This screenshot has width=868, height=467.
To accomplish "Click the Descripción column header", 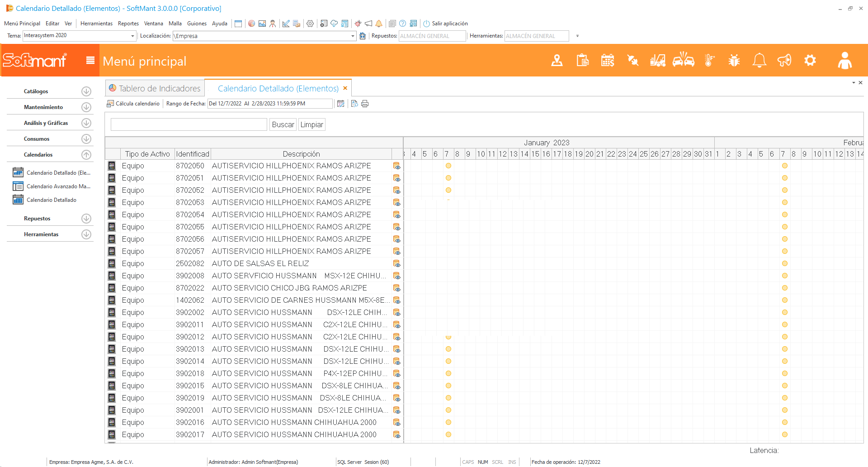I will click(301, 154).
